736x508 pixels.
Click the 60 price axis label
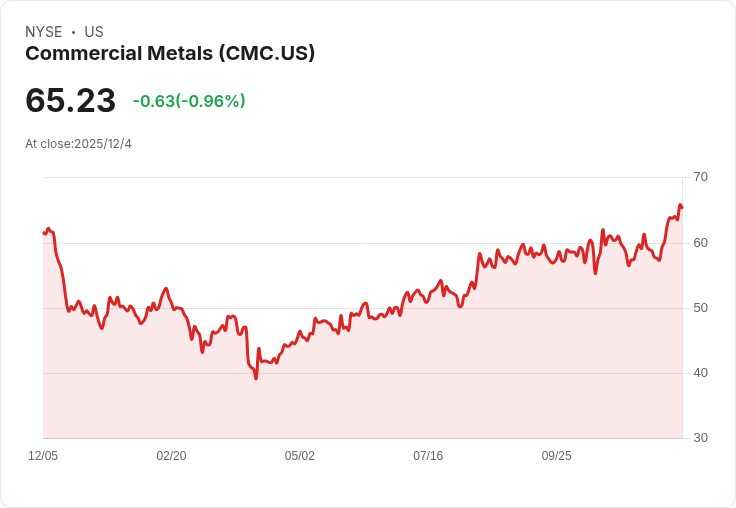click(x=700, y=242)
